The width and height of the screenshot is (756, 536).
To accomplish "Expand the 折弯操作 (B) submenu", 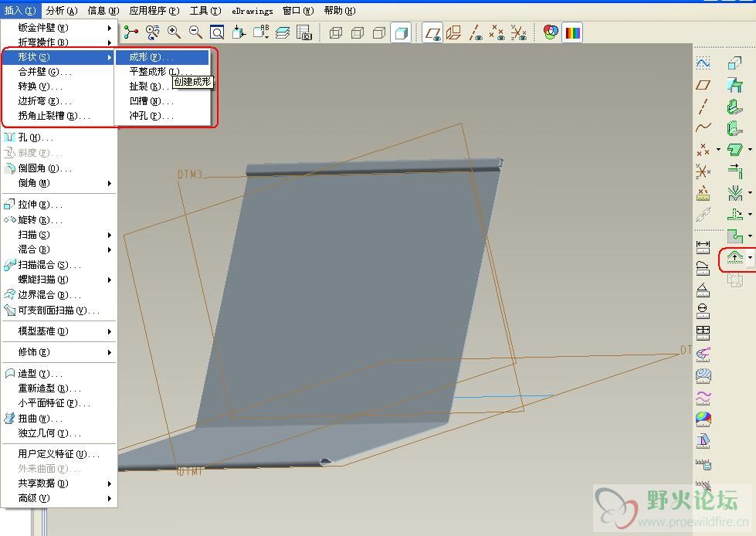I will click(x=59, y=42).
